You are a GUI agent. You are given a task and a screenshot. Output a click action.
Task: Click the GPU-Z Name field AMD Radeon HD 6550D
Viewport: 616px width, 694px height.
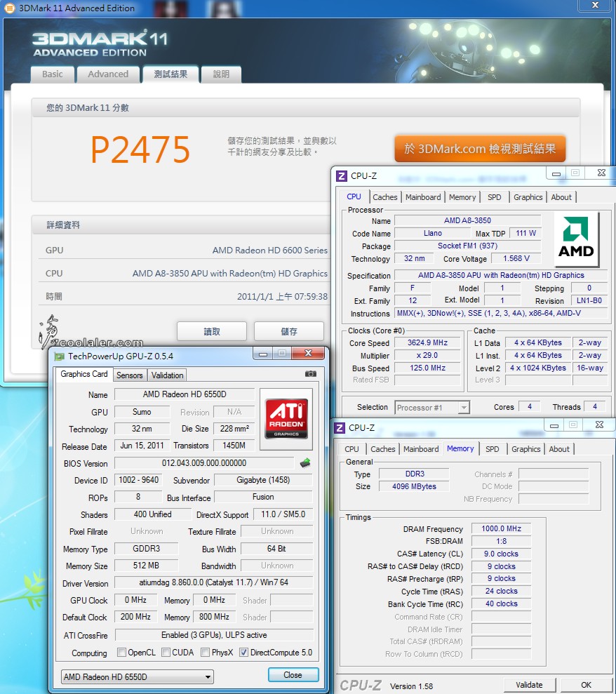click(x=185, y=394)
